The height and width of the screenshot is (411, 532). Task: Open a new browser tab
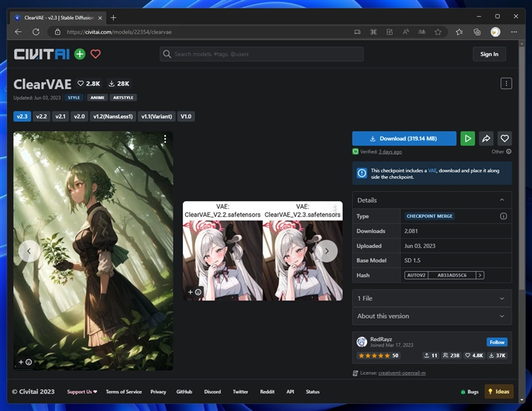click(x=113, y=18)
